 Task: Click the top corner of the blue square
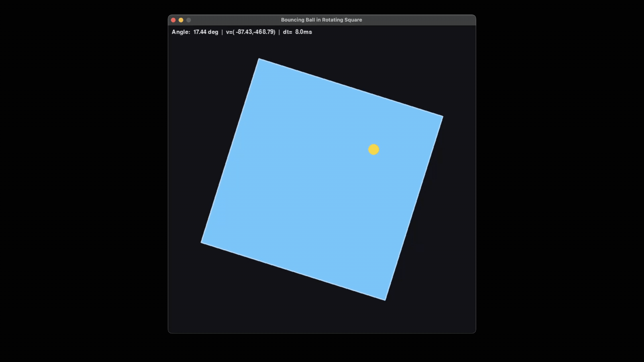(x=260, y=60)
